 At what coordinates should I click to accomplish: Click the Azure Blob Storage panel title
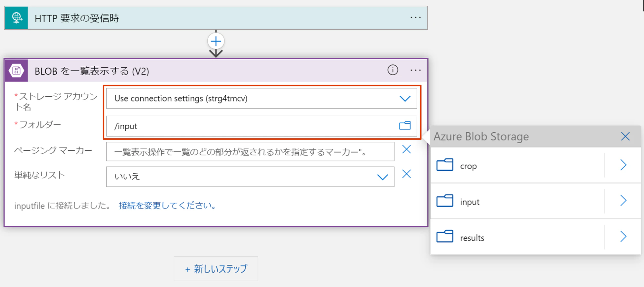[481, 137]
